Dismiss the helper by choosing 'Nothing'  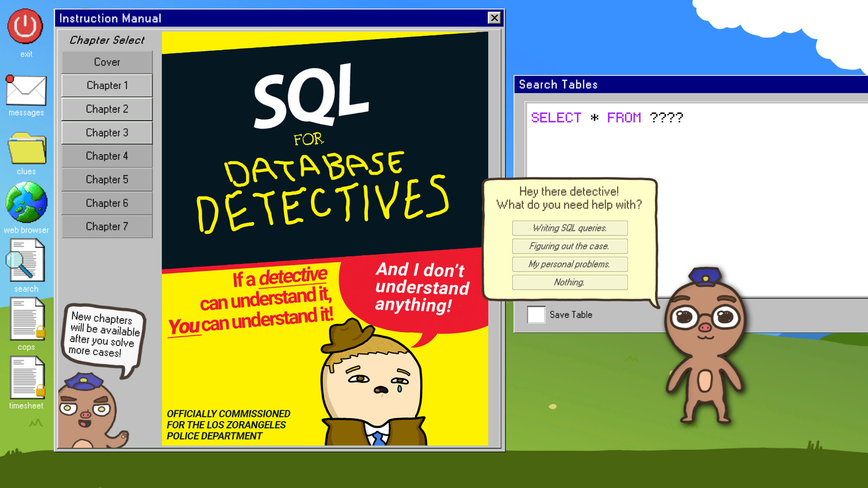point(570,282)
